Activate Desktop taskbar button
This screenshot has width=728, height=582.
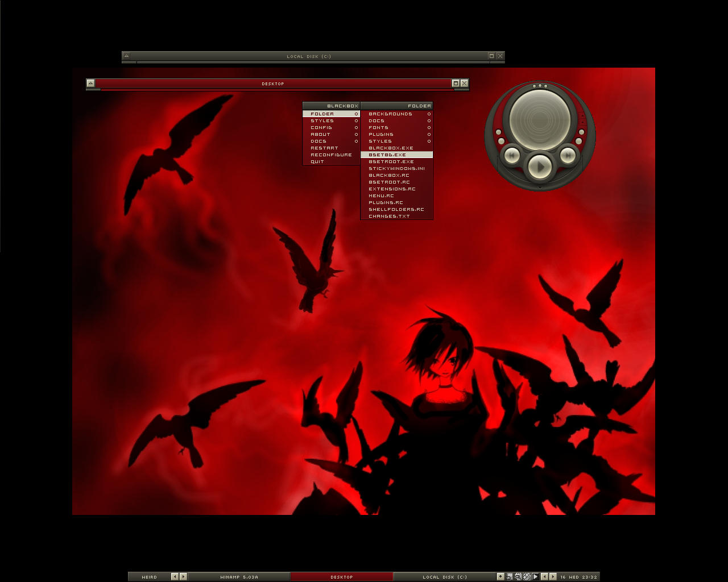coord(341,576)
